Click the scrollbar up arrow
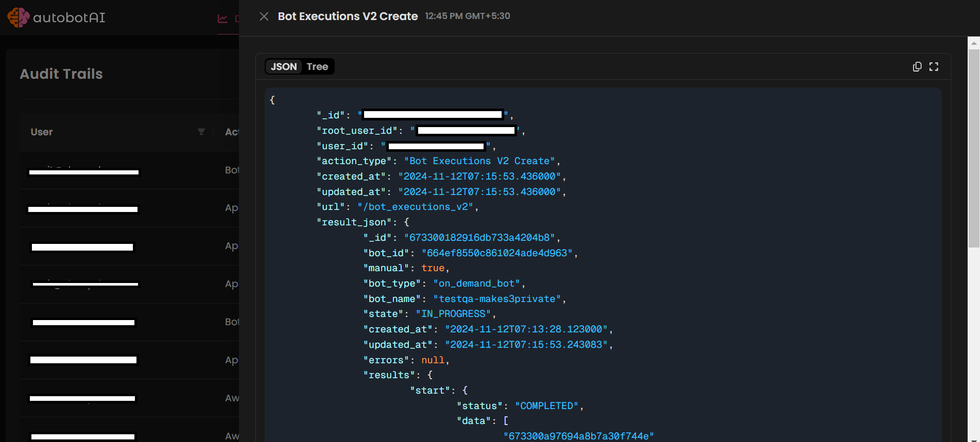980x442 pixels. [x=974, y=43]
